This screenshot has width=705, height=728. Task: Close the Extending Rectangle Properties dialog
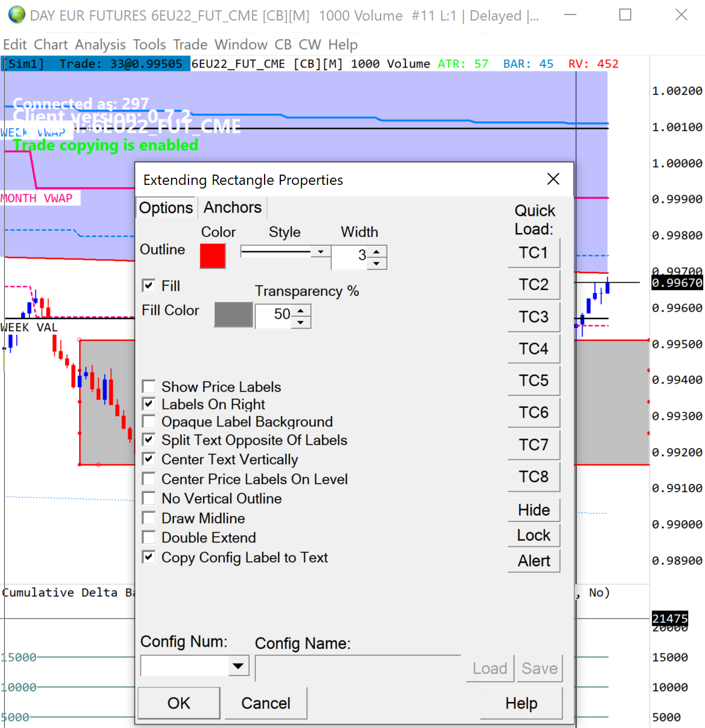click(x=553, y=179)
